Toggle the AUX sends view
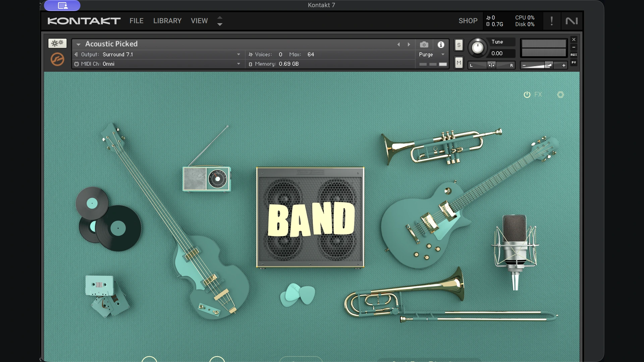The width and height of the screenshot is (644, 362). (574, 55)
